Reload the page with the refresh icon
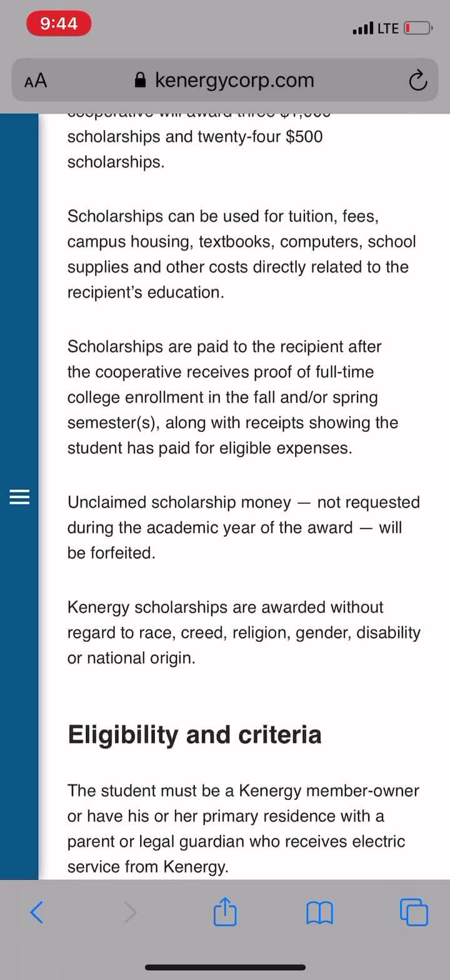Screen dimensions: 450x980 pyautogui.click(x=417, y=81)
